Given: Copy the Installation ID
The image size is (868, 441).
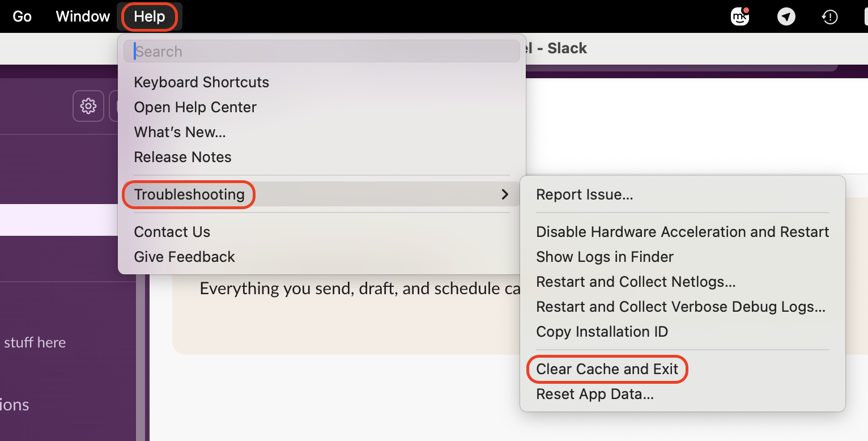Looking at the screenshot, I should coord(602,332).
